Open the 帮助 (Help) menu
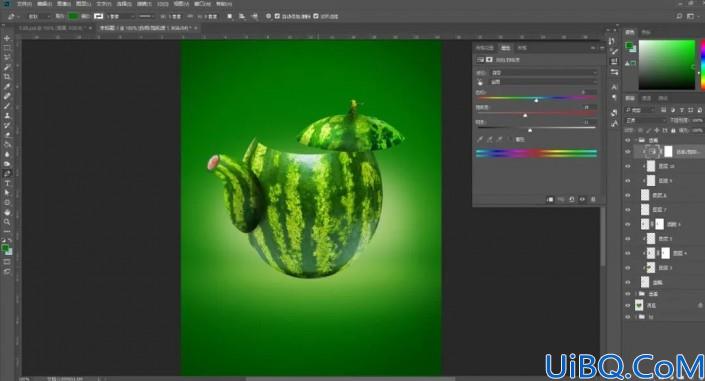This screenshot has width=705, height=381. point(223,4)
